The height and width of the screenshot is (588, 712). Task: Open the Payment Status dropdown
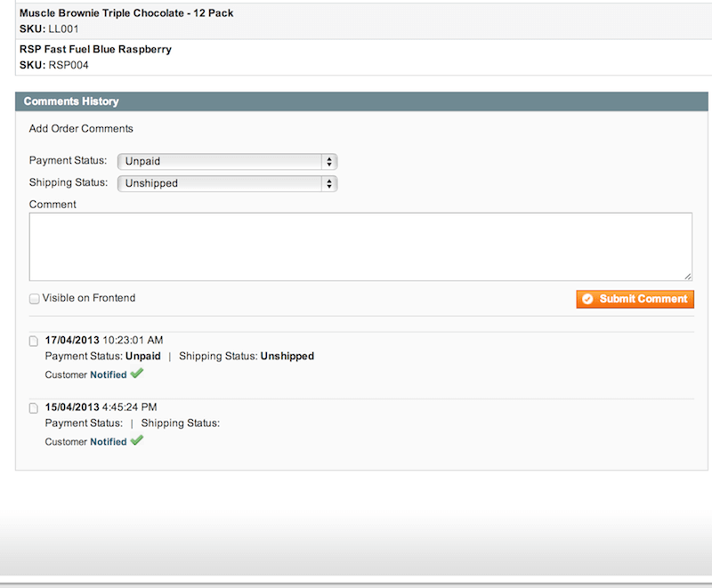coord(227,161)
